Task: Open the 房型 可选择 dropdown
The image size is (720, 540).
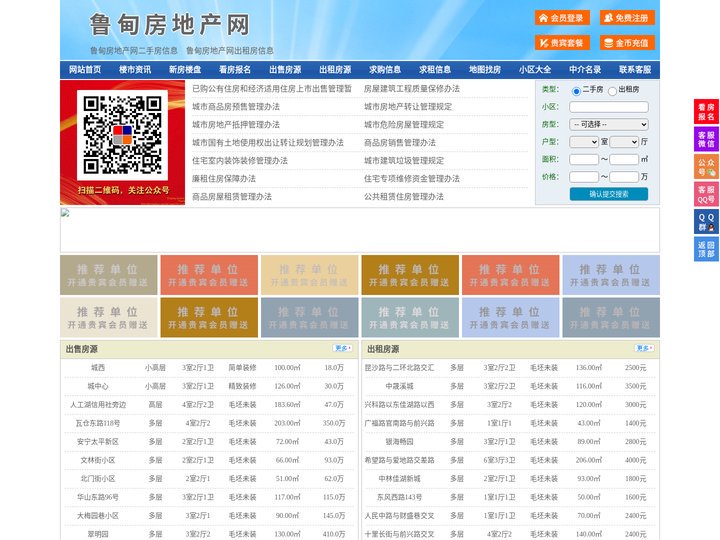Action: [609, 124]
